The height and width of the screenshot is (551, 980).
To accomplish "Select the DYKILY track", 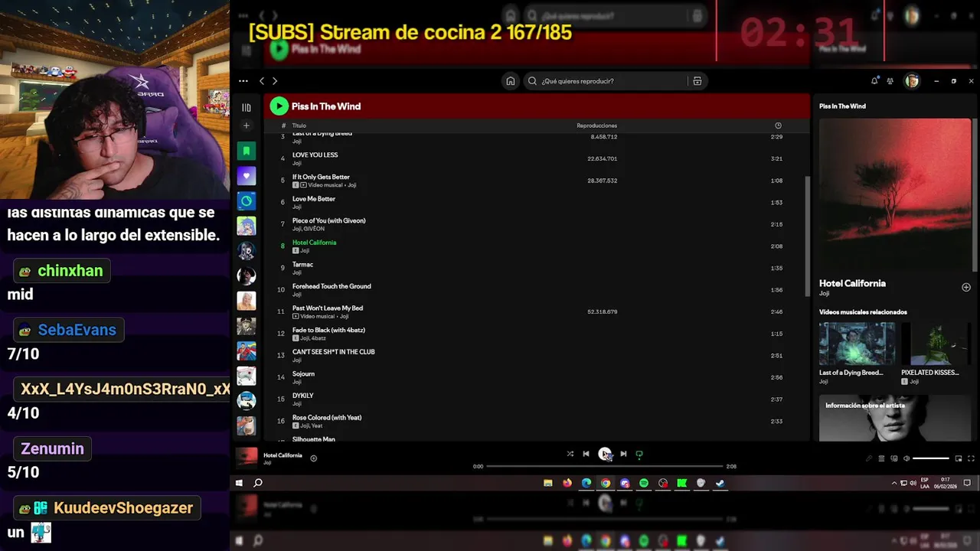I will 536,399.
